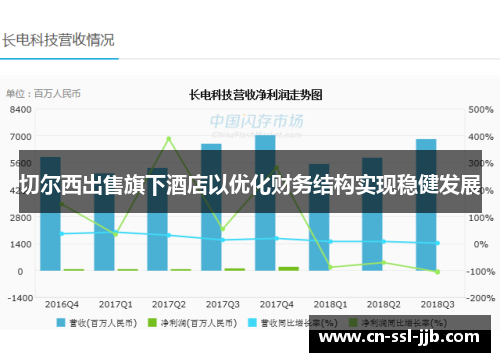This screenshot has height=362, width=500.
Task: Click the 2018Q2 light-green profit growth point
Action: click(384, 263)
